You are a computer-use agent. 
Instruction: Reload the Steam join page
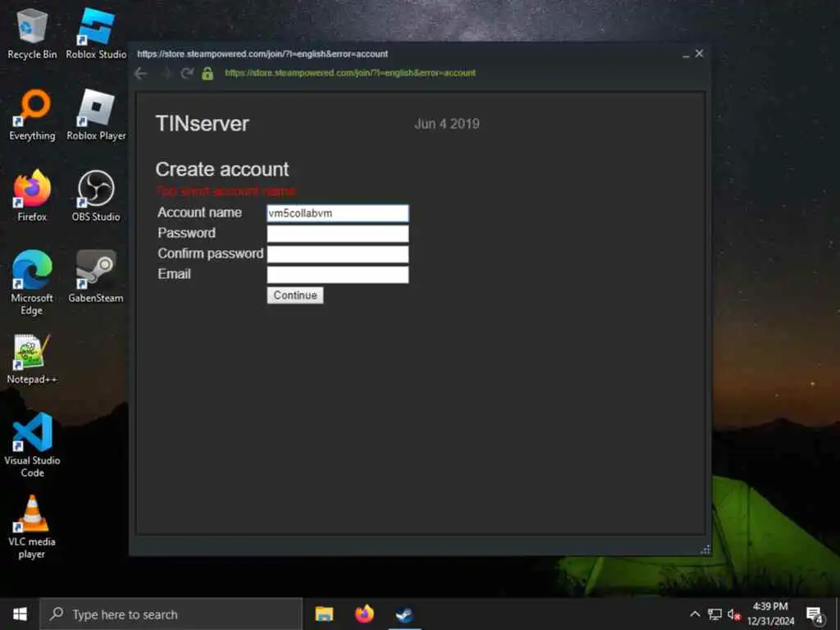click(187, 73)
